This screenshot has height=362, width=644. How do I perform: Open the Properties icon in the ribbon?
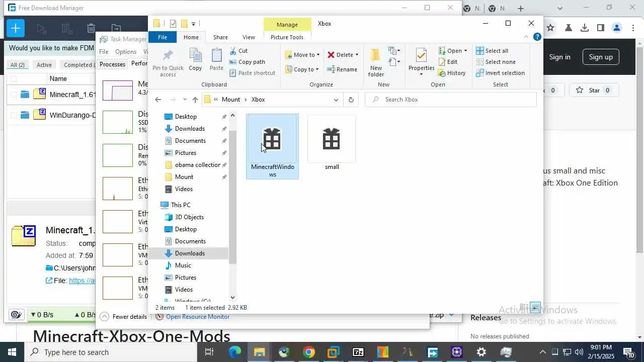click(x=421, y=56)
